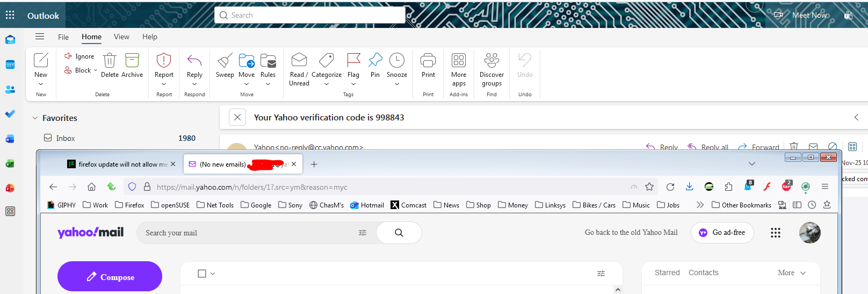Click the Compose button
This screenshot has width=868, height=294.
110,277
